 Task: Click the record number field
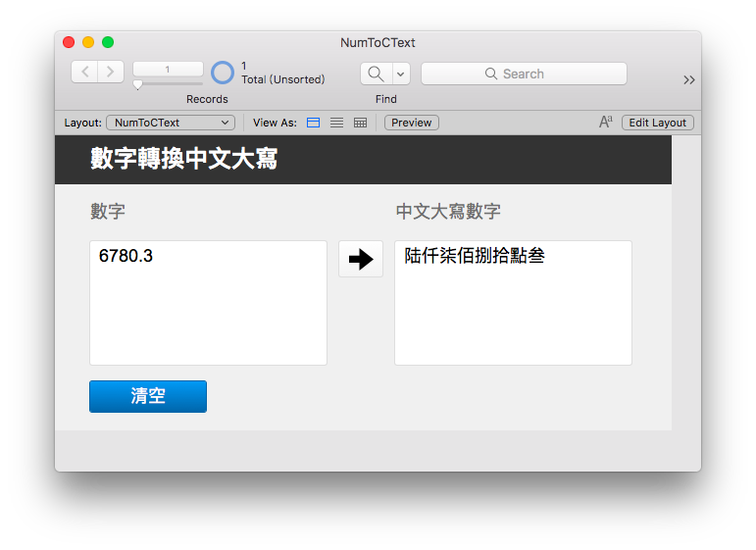pos(168,69)
